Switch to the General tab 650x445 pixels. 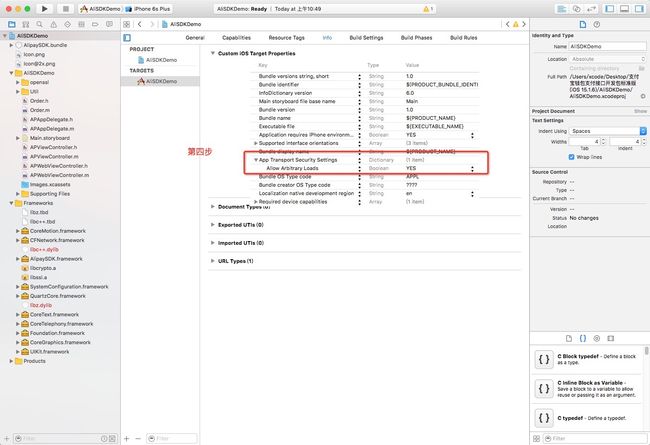195,38
